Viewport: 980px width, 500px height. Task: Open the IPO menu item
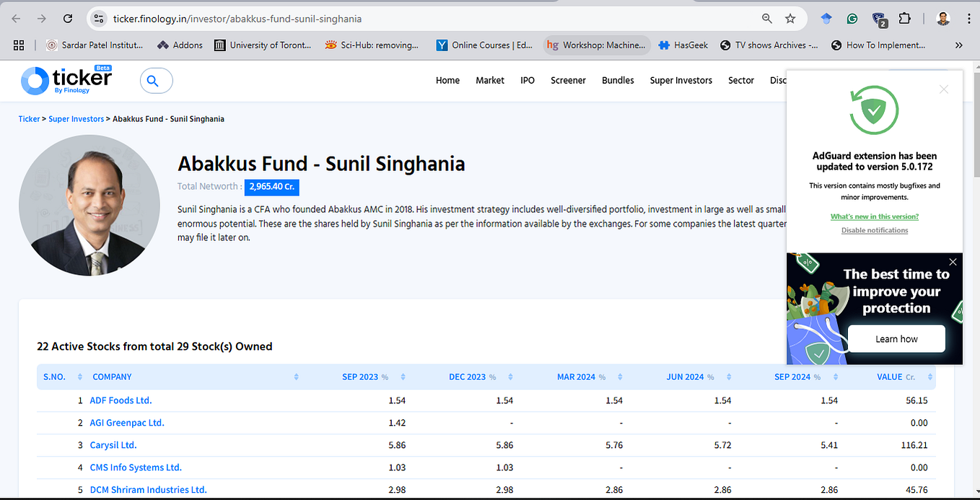(528, 80)
